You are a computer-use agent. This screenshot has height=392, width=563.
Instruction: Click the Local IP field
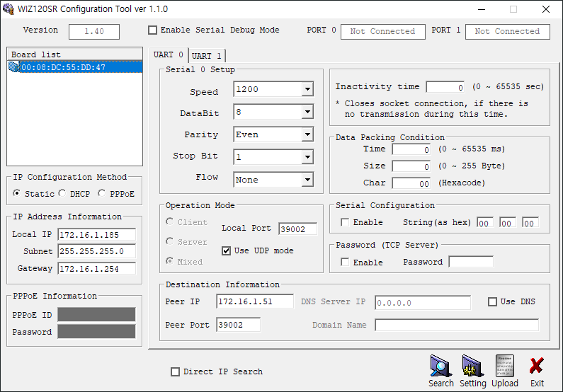point(96,235)
